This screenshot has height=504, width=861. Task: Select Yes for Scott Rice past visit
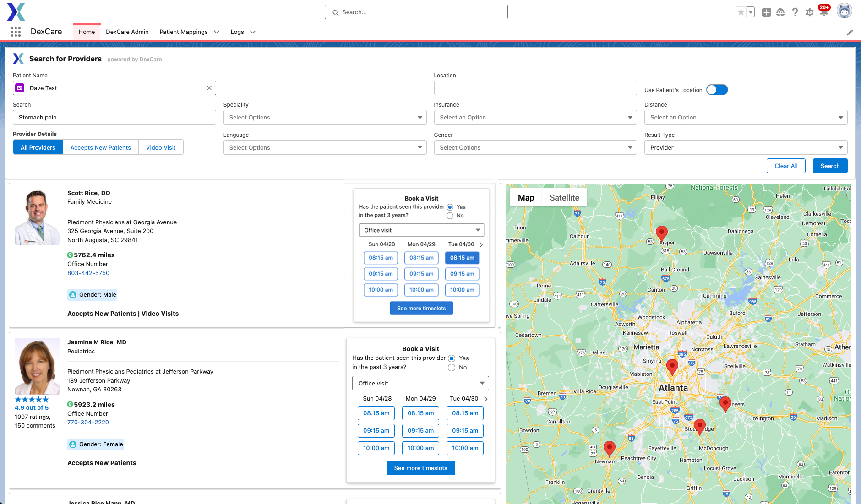pos(450,206)
